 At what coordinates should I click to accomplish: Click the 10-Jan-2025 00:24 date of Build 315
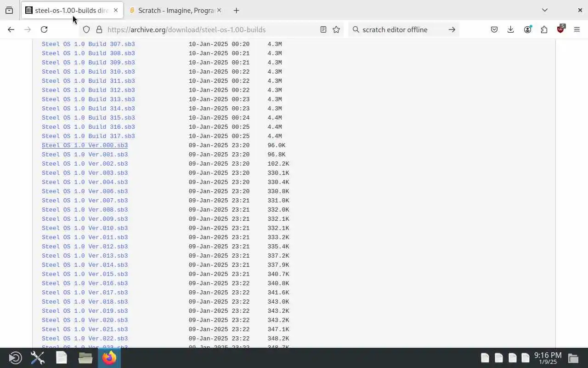coord(219,118)
